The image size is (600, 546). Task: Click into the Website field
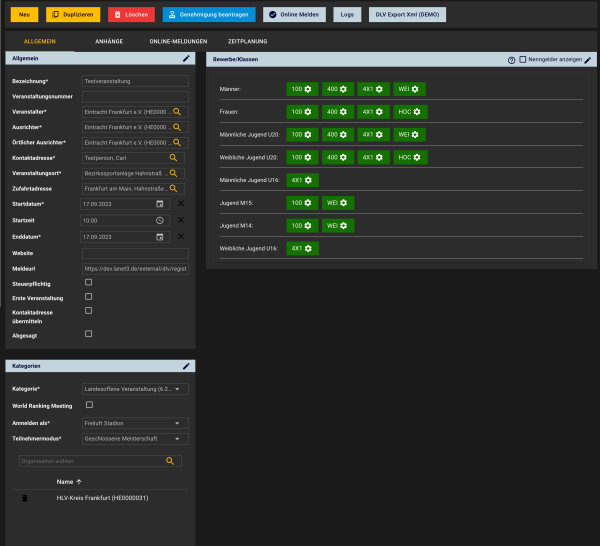[135, 253]
